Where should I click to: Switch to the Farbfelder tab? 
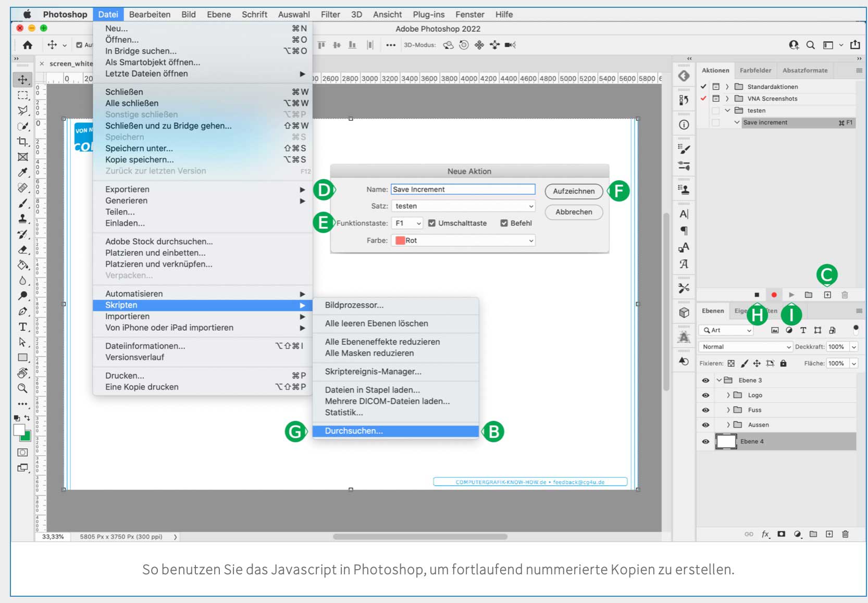755,70
